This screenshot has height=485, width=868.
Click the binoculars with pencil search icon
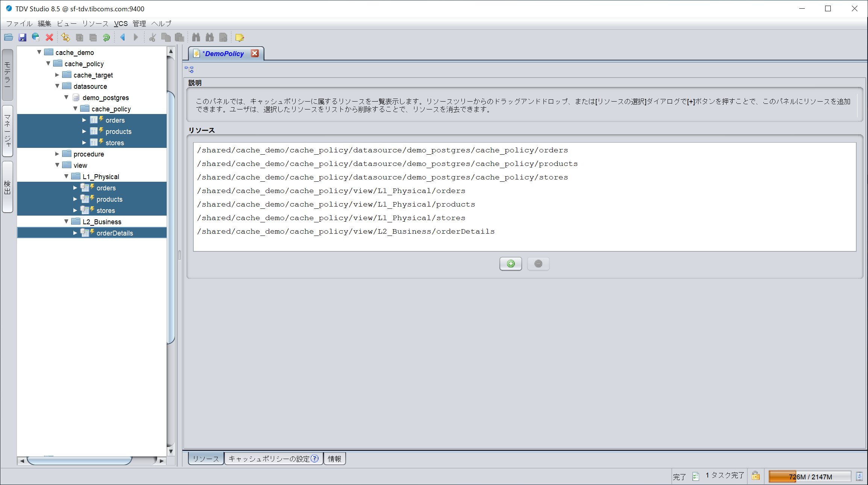(209, 37)
